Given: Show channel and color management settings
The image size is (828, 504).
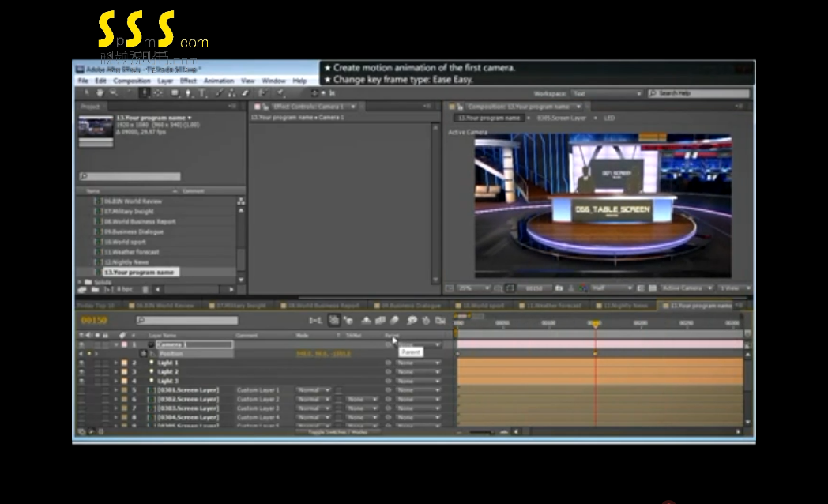Looking at the screenshot, I should click(x=583, y=288).
